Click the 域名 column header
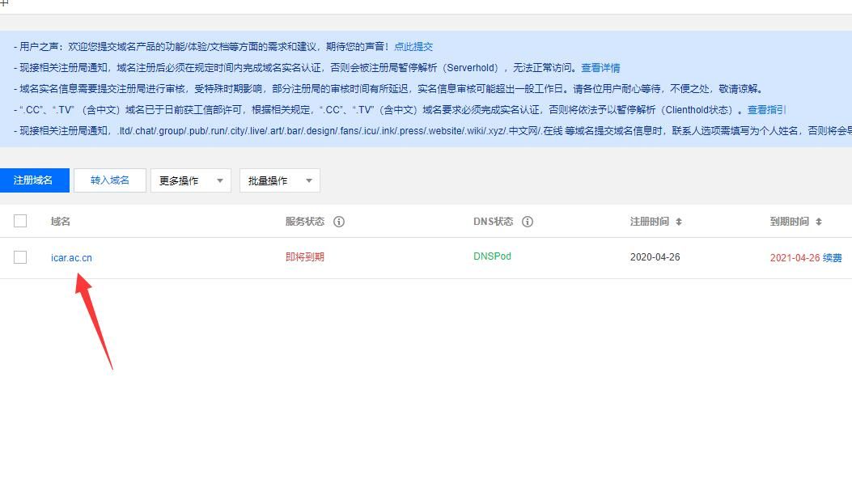 [61, 222]
